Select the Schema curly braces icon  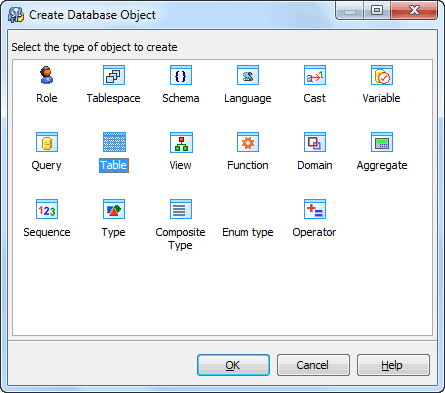181,75
